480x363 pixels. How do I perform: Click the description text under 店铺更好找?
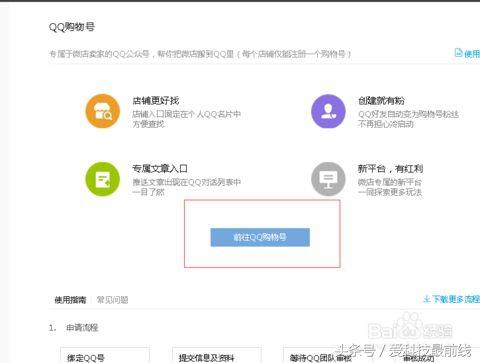tap(187, 119)
